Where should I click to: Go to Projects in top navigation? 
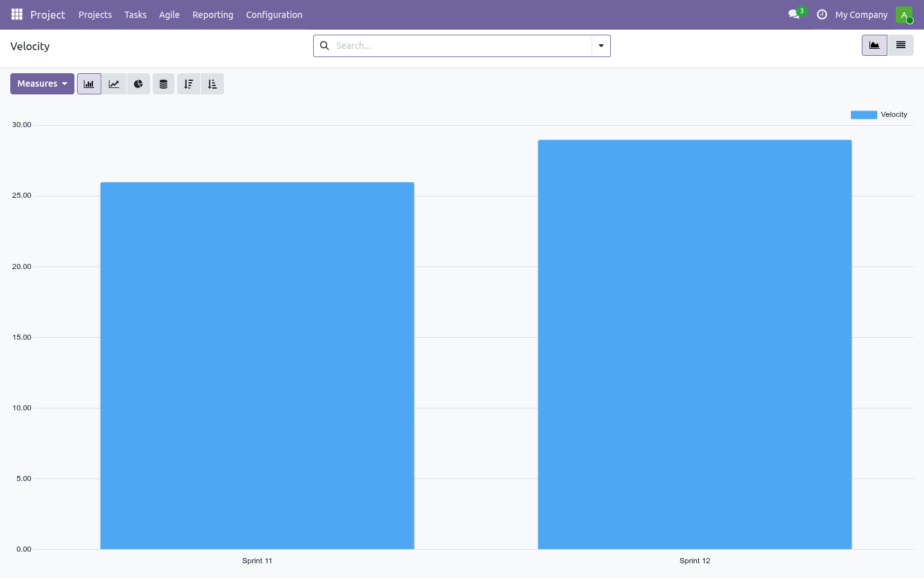(95, 15)
